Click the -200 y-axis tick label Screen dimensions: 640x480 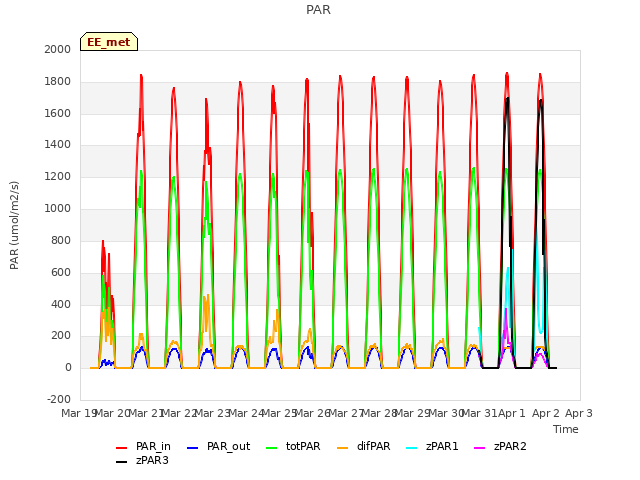pos(59,400)
